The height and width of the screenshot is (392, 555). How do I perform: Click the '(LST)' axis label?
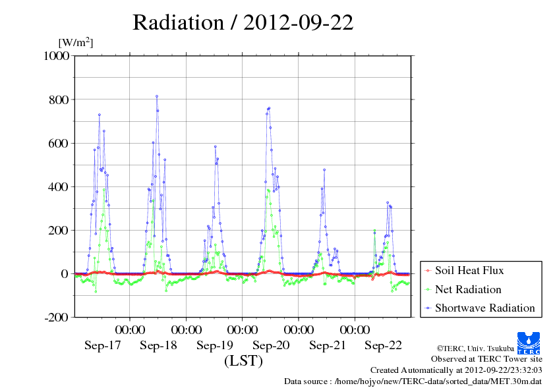click(x=243, y=361)
